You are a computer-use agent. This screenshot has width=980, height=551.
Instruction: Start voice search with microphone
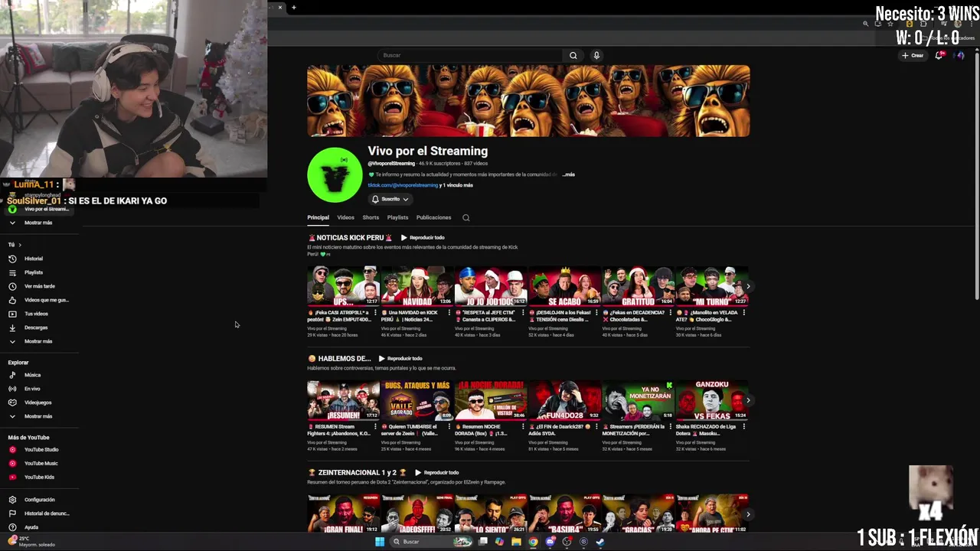[x=596, y=55]
